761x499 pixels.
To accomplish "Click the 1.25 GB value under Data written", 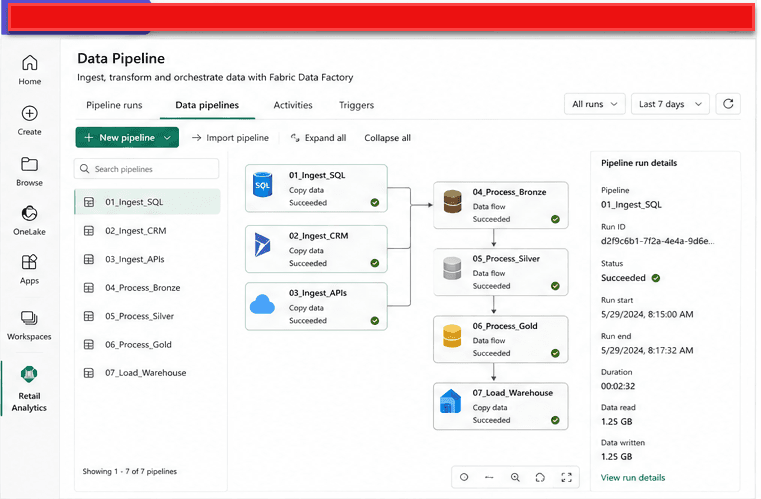I will pyautogui.click(x=616, y=457).
